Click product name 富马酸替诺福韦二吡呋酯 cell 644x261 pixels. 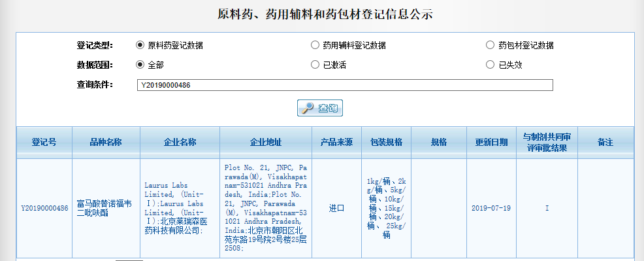[106, 209]
